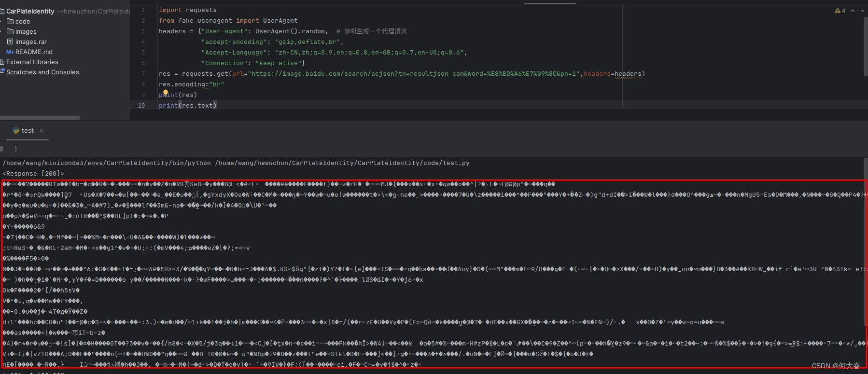Viewport: 868px width, 374px height.
Task: Click the miniconda python interpreter path in console
Action: 107,163
